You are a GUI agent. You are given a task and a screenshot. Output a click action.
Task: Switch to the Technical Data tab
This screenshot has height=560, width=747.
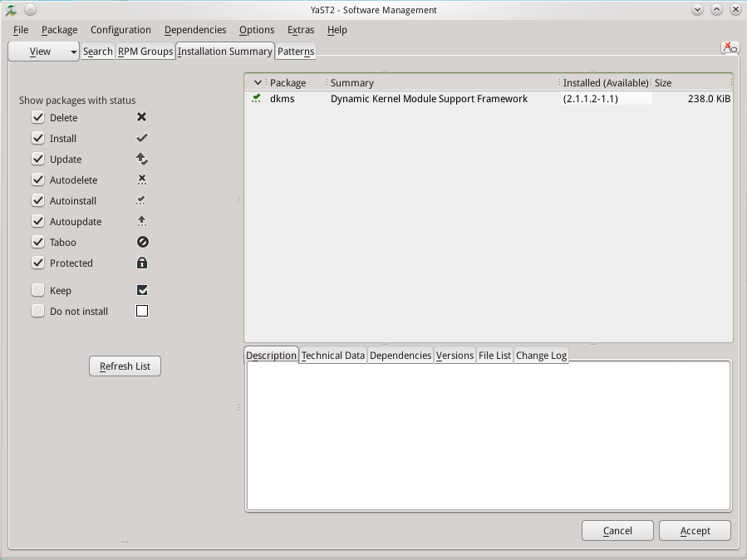(333, 356)
